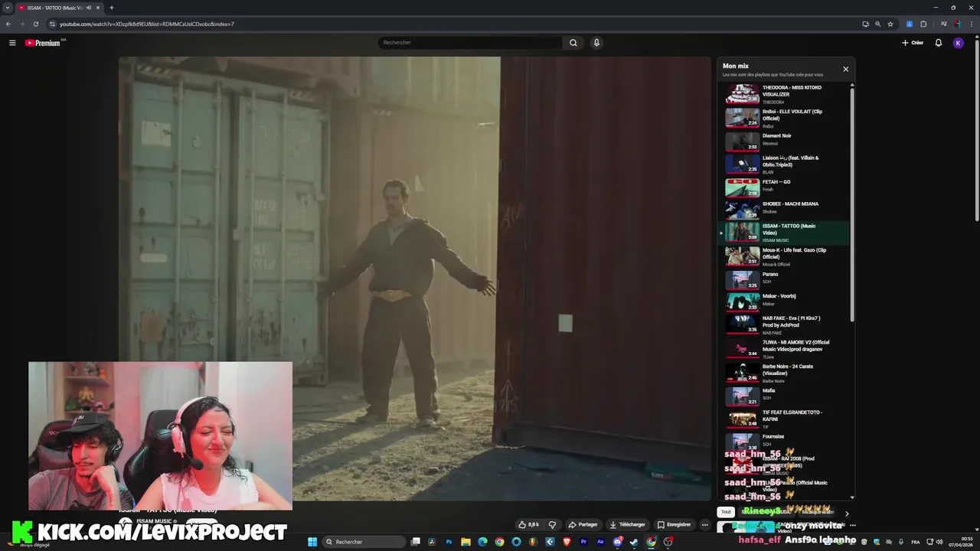Viewport: 980px width, 551px height.
Task: Click the Partager share button
Action: point(583,525)
